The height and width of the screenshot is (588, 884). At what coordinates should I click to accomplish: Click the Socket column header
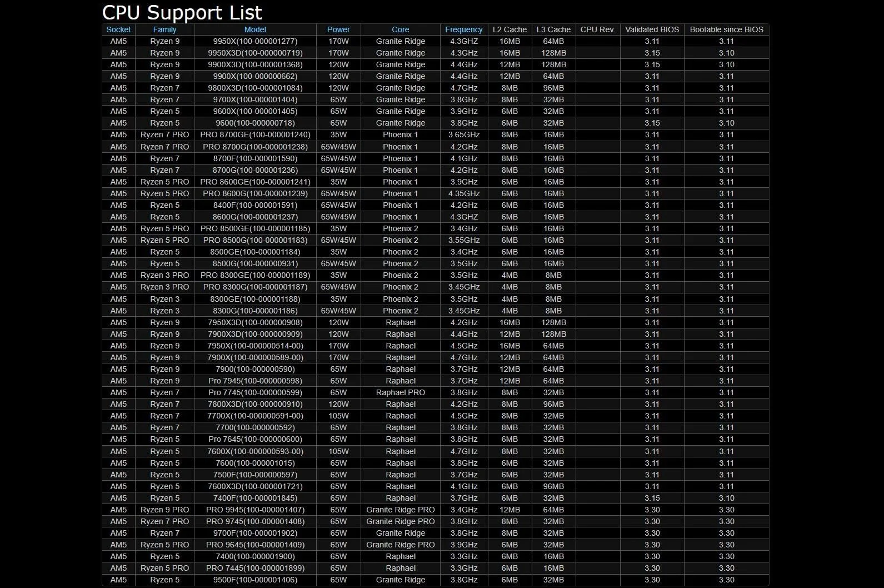tap(118, 29)
